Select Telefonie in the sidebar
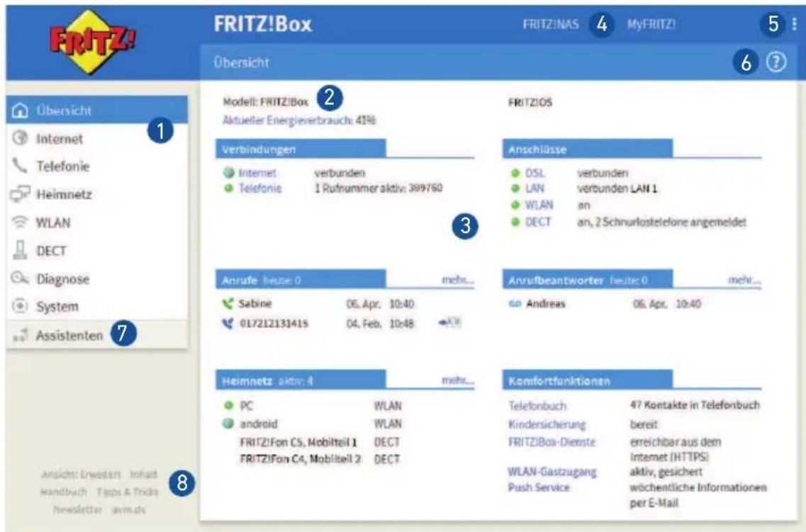This screenshot has height=532, width=806. [96, 166]
